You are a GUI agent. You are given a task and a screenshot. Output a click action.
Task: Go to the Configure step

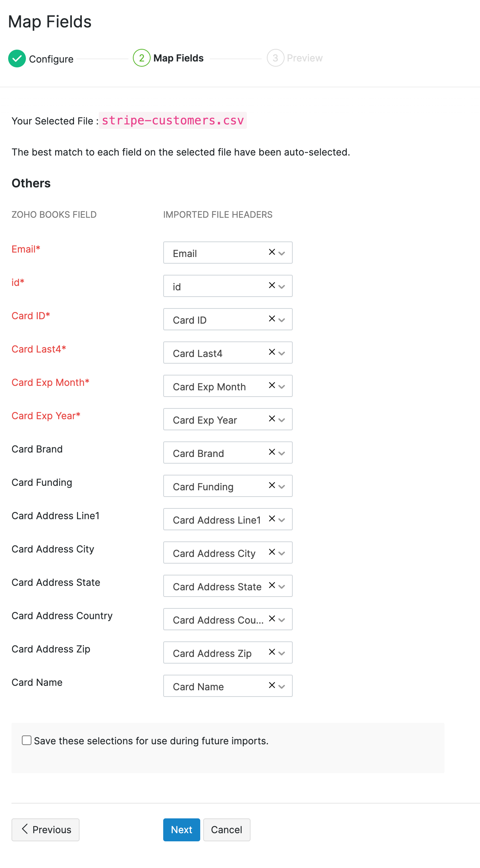click(x=51, y=59)
